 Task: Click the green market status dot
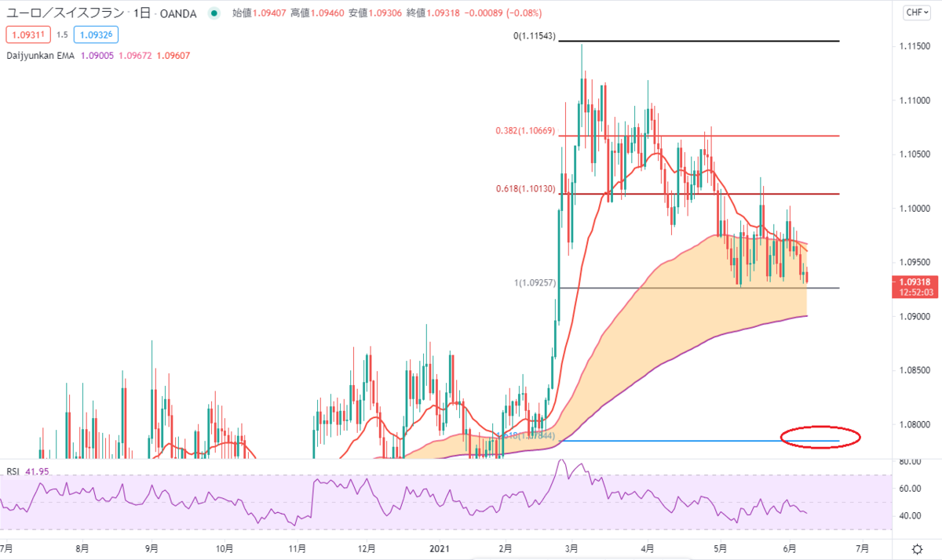[x=214, y=13]
